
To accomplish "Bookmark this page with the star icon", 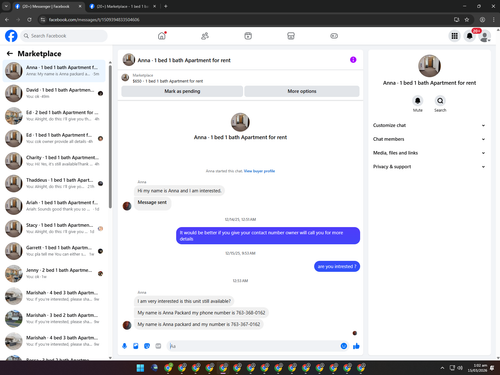I will [x=467, y=20].
